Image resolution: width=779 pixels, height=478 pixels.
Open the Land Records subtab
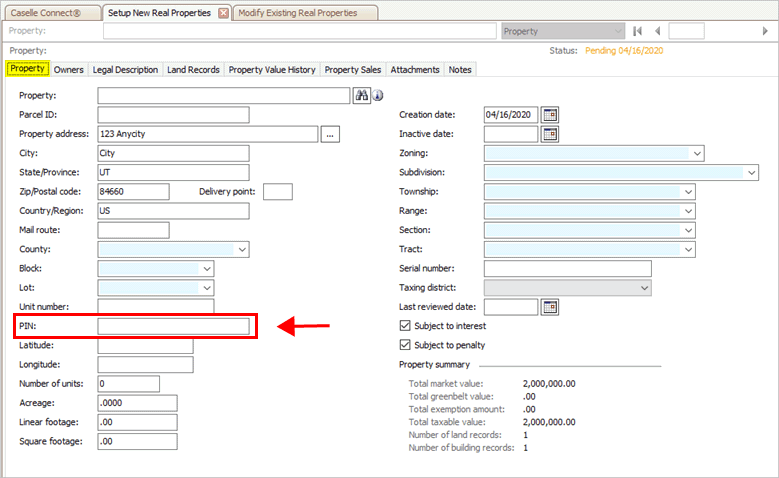(x=193, y=70)
